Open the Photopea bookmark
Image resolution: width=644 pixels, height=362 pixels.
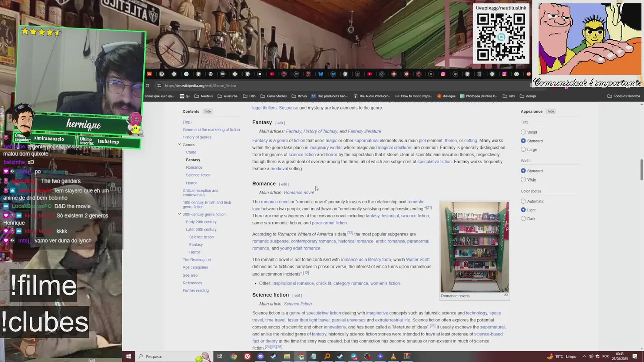tap(478, 96)
